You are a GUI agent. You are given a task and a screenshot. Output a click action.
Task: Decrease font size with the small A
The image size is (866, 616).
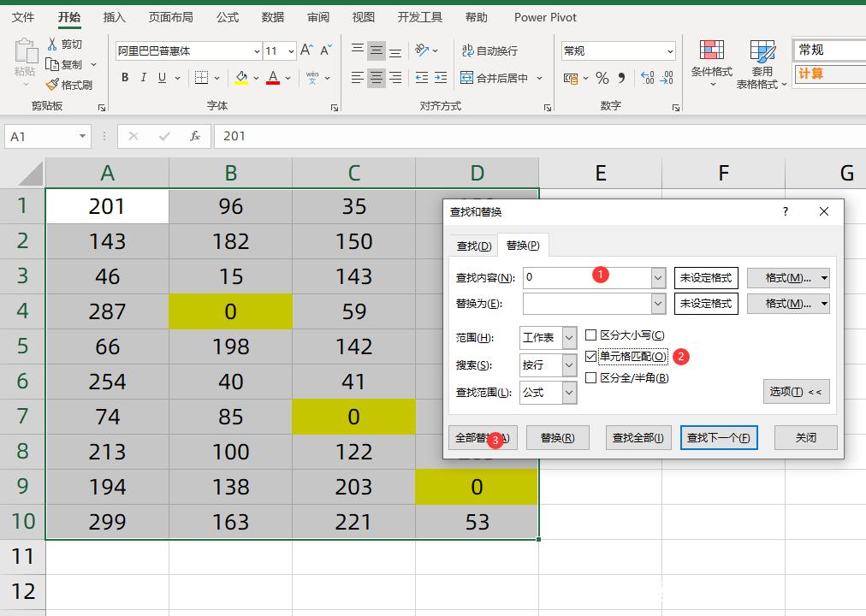click(326, 50)
